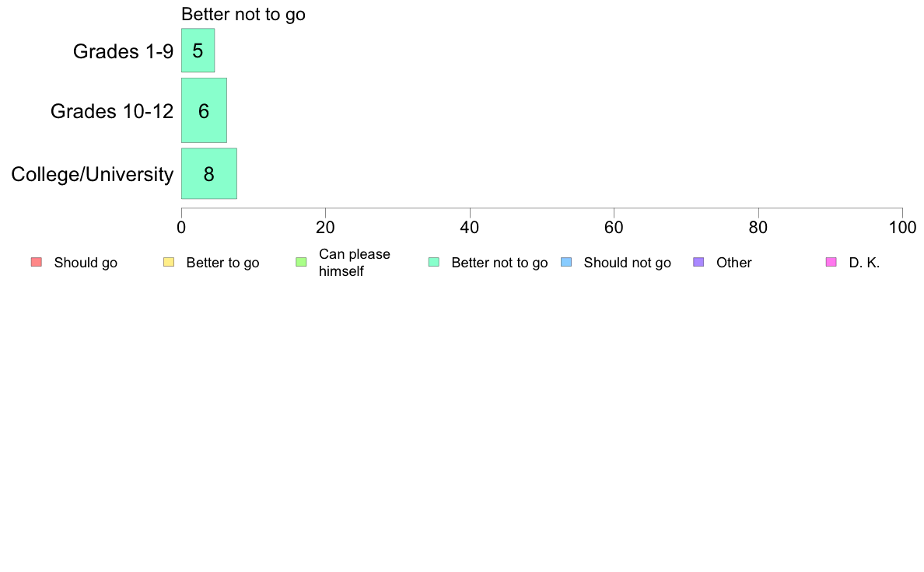Click the red Should go legend swatch

pyautogui.click(x=36, y=262)
